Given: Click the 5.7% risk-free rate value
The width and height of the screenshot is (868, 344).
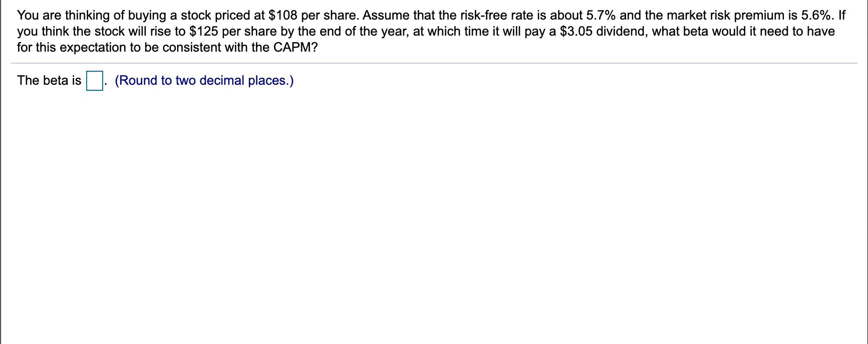Looking at the screenshot, I should [x=601, y=15].
